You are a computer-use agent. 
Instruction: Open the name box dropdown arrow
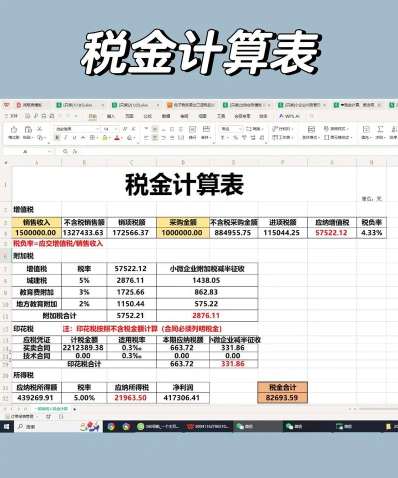click(x=49, y=152)
